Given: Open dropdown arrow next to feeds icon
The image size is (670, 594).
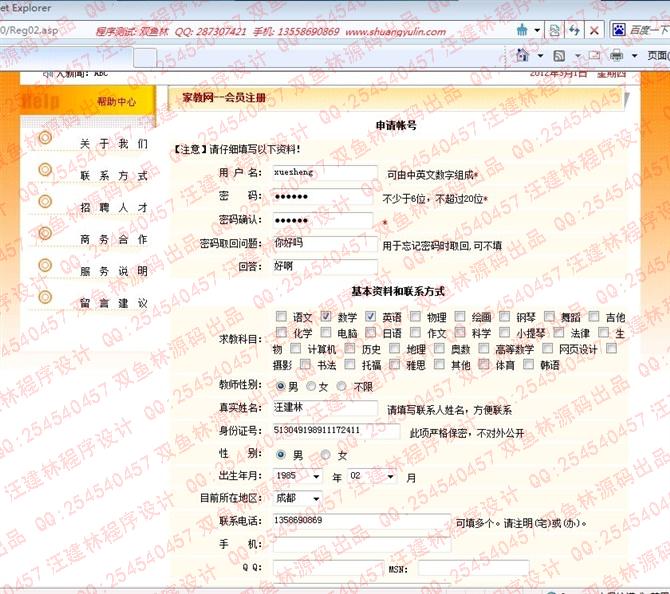Looking at the screenshot, I should click(x=578, y=56).
